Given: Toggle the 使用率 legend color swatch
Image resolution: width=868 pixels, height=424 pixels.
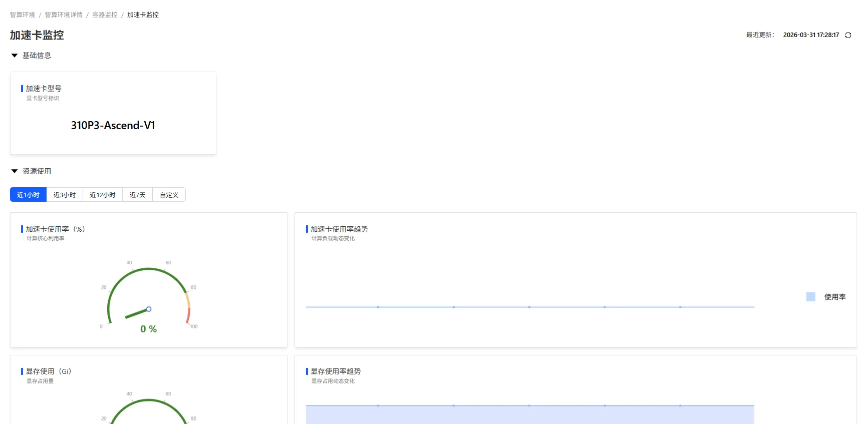Looking at the screenshot, I should click(x=811, y=297).
